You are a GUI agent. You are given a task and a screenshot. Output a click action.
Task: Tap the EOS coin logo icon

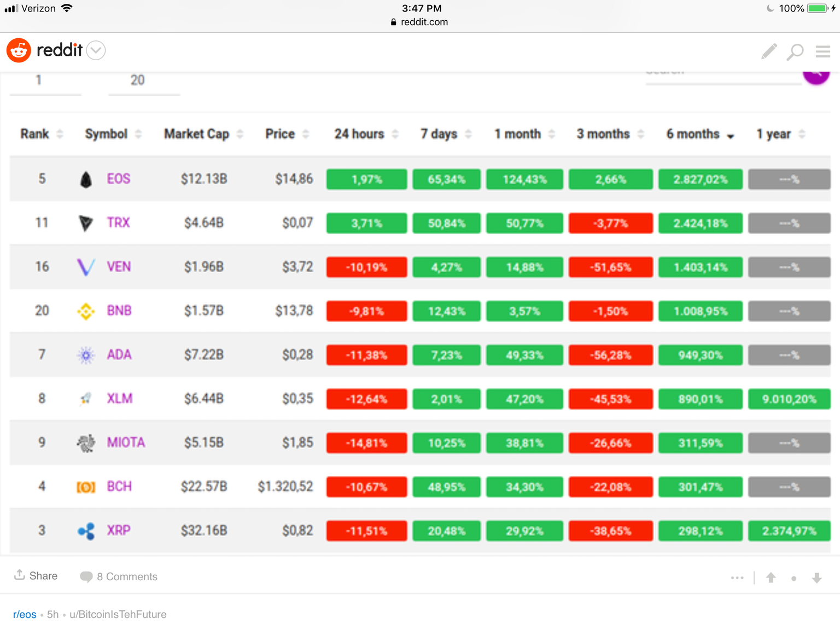click(86, 179)
